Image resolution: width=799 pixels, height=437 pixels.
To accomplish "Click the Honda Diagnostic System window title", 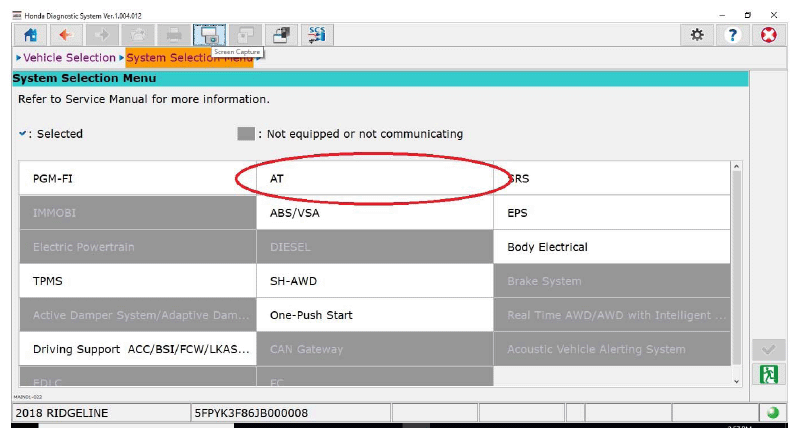I will click(x=83, y=16).
